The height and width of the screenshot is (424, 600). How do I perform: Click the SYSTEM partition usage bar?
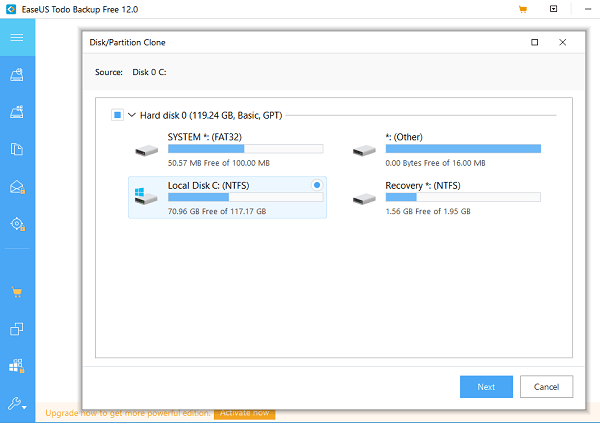tap(246, 149)
